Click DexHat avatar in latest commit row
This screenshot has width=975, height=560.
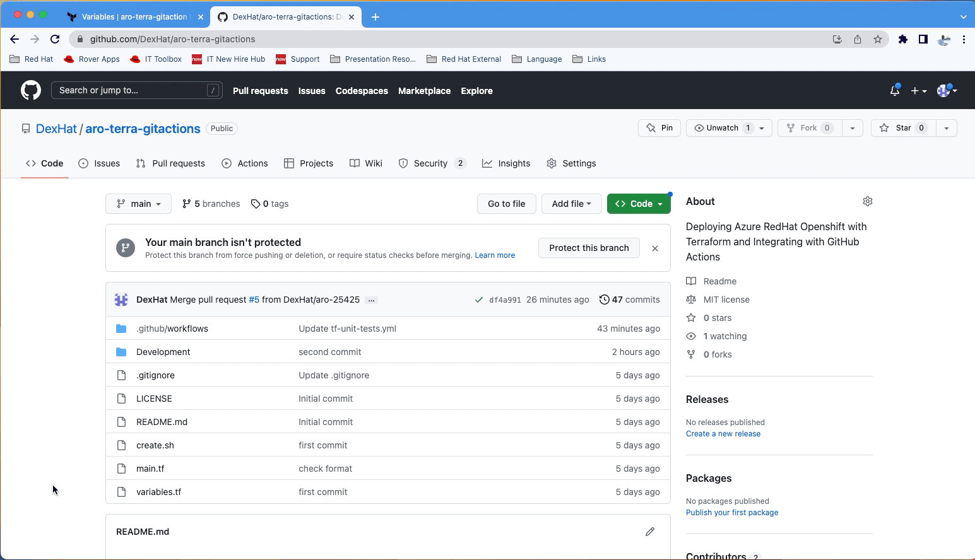(x=121, y=300)
